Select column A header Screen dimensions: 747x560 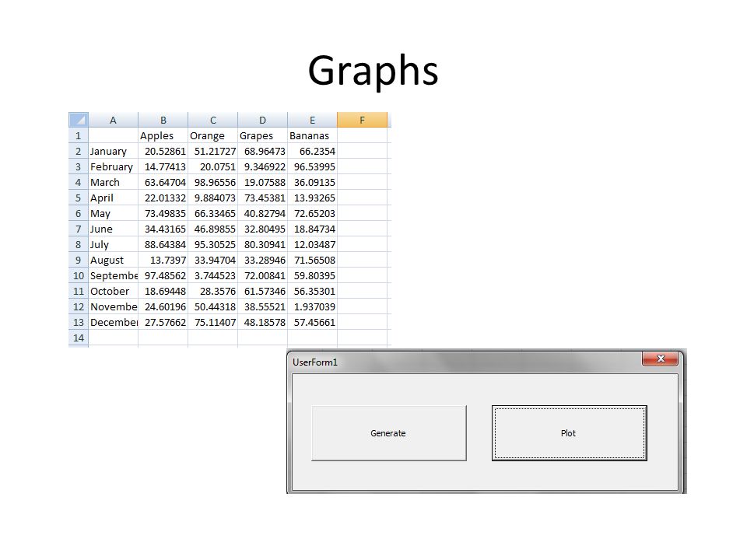pos(114,120)
